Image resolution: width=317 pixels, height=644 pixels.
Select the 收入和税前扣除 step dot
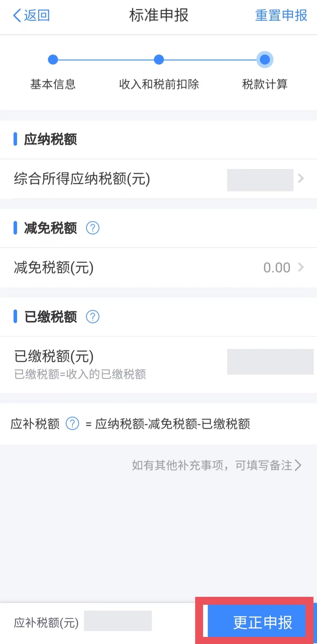pos(159,59)
